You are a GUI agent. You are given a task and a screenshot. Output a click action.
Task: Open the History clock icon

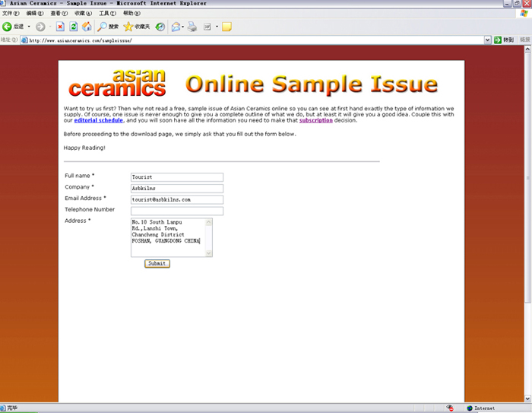[160, 27]
